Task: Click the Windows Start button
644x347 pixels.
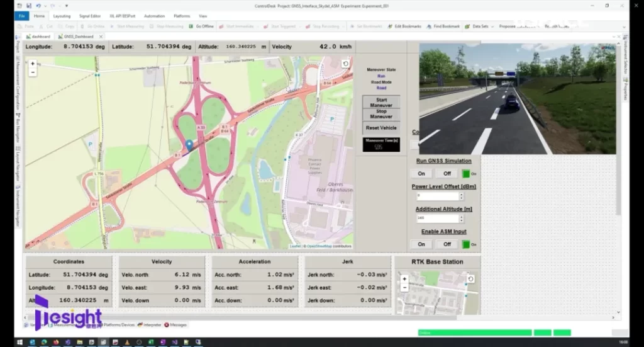Action: [x=19, y=342]
